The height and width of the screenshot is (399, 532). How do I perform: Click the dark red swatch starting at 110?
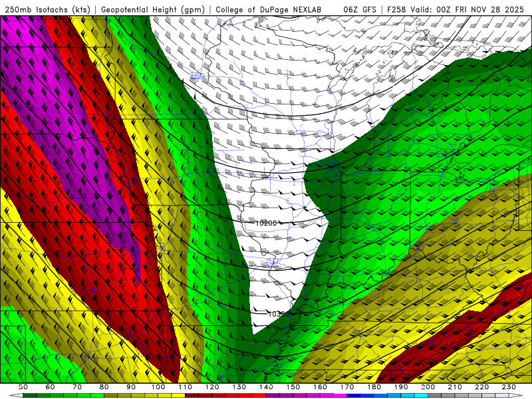[192, 396]
